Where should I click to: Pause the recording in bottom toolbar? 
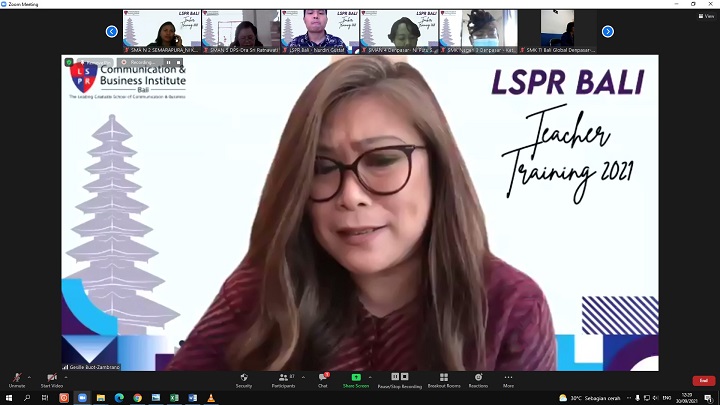[x=395, y=377]
